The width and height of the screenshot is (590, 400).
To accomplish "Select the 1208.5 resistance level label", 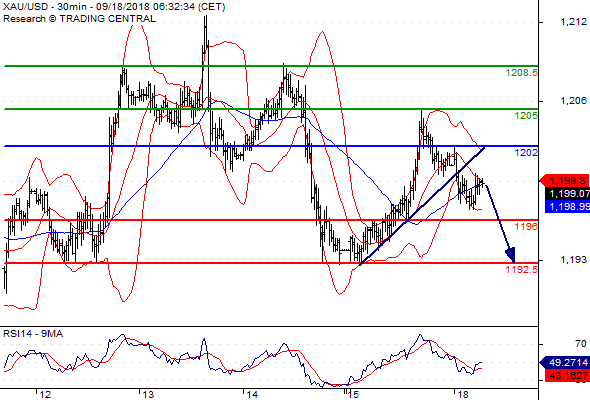I will (522, 73).
